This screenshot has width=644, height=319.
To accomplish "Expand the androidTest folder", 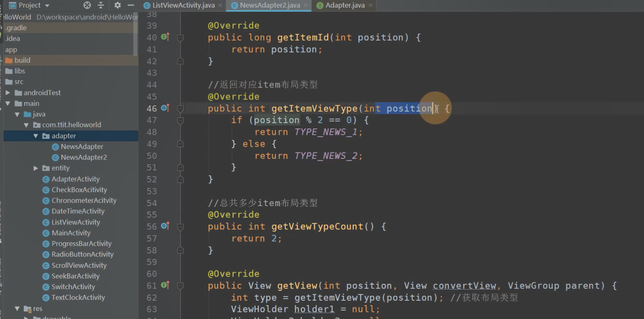I will (x=8, y=92).
